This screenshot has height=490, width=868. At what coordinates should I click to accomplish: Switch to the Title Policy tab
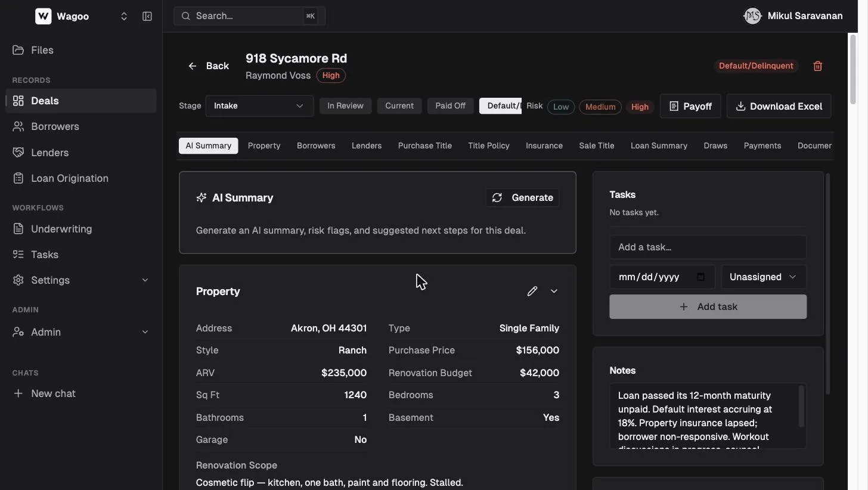pyautogui.click(x=489, y=146)
